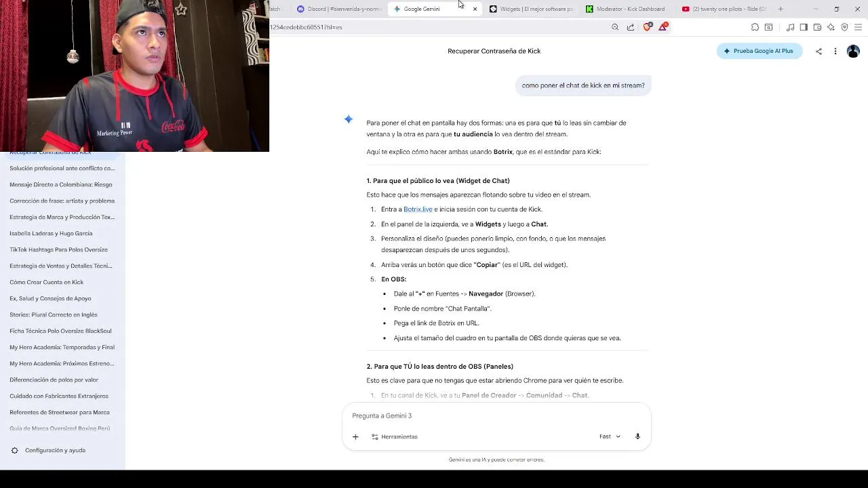Open the conversation three-dot options menu

[x=835, y=52]
